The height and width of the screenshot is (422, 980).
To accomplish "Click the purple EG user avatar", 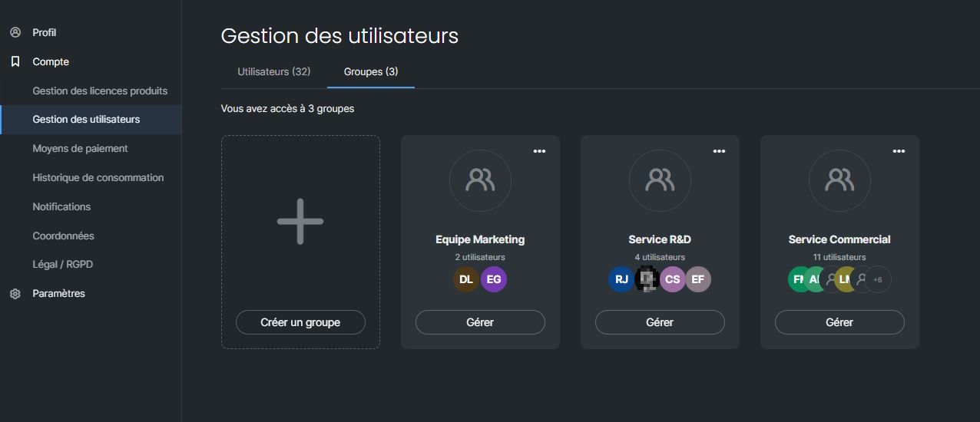I will point(494,279).
